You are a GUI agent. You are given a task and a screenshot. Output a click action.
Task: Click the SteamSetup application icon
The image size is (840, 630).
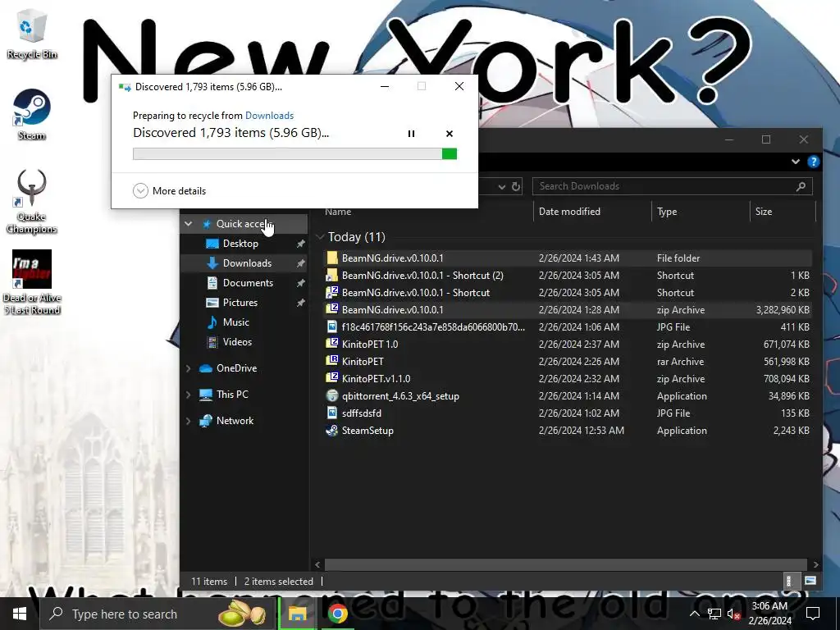click(332, 431)
